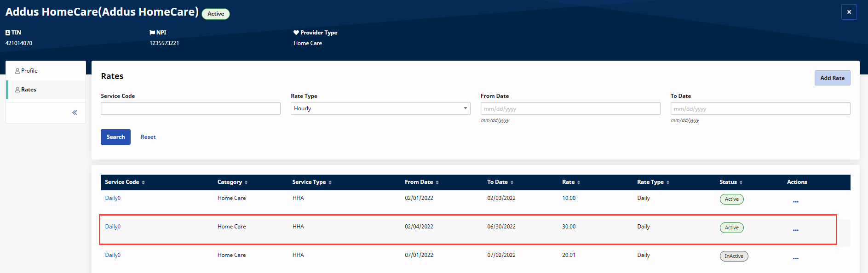Viewport: 868px width, 273px height.
Task: Click the rate value 30.00
Action: 569,227
